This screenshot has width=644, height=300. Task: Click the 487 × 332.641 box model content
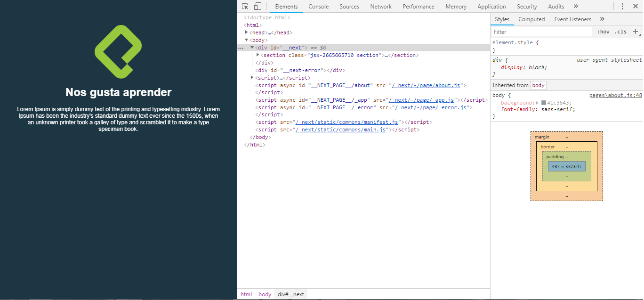pyautogui.click(x=567, y=167)
